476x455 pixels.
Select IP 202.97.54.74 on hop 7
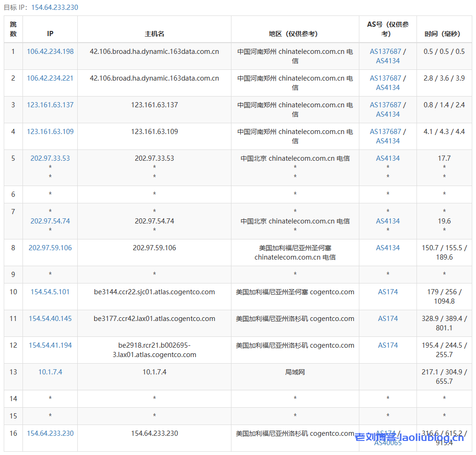coord(50,221)
